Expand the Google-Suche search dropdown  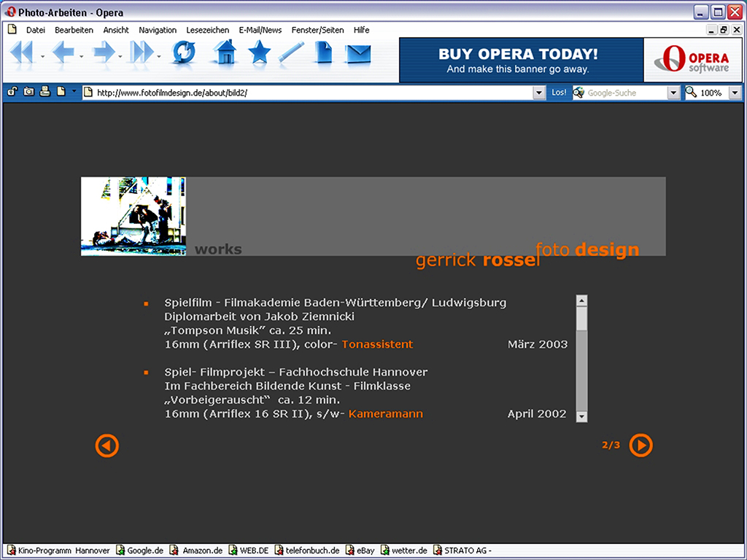[673, 93]
